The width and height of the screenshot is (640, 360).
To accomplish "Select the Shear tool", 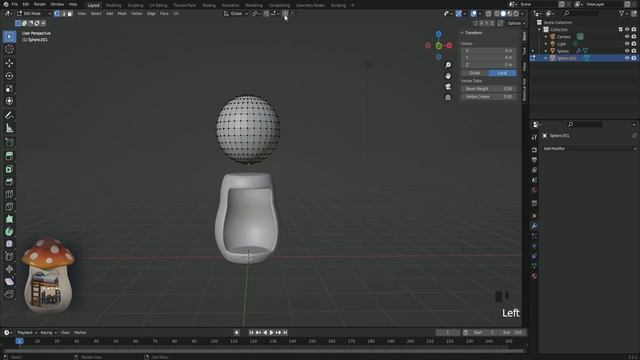I will click(x=9, y=282).
